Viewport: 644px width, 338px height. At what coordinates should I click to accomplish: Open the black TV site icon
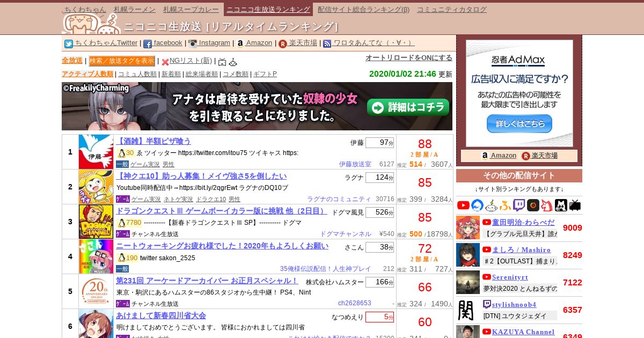click(575, 205)
